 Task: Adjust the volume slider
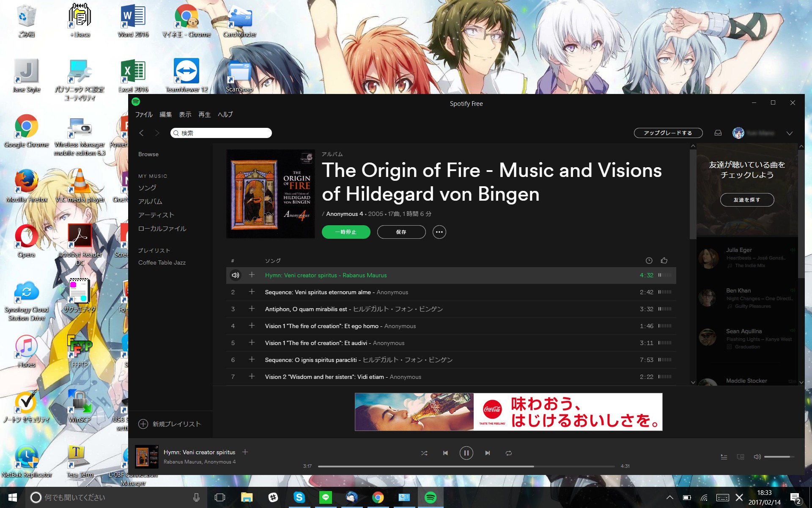[779, 457]
